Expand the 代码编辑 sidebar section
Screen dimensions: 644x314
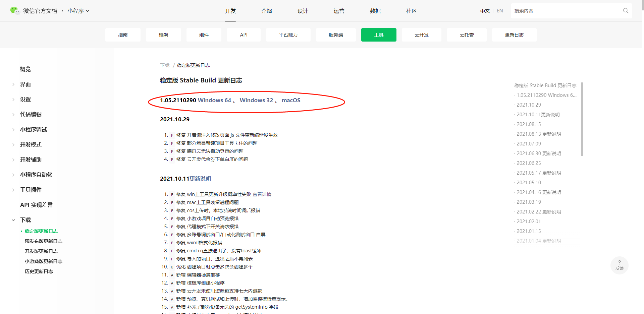(x=13, y=115)
